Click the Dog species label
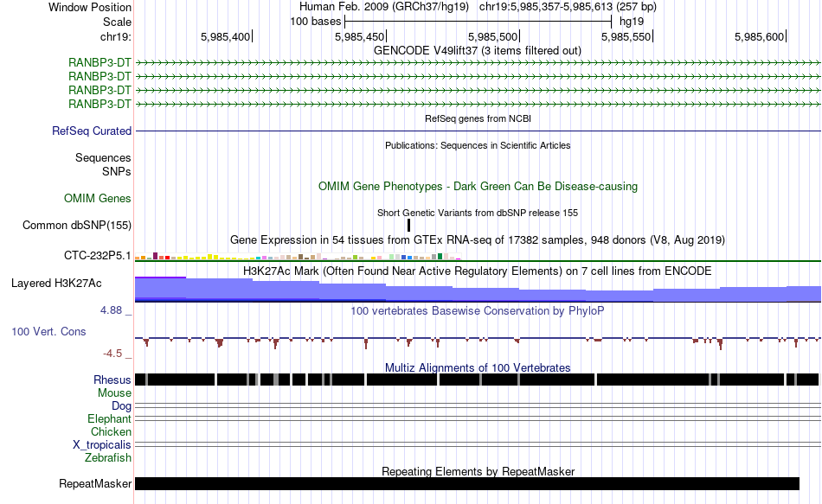Screen dimensions: 822x504 pos(121,406)
